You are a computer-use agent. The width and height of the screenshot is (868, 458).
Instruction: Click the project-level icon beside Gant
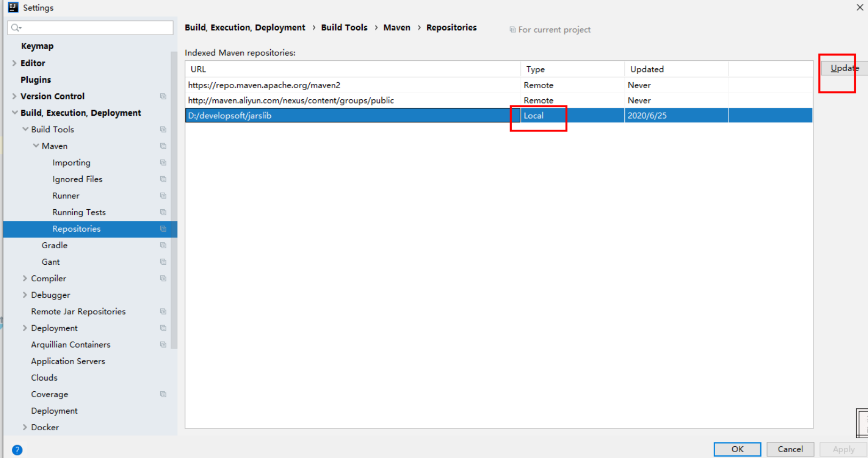[x=163, y=262]
